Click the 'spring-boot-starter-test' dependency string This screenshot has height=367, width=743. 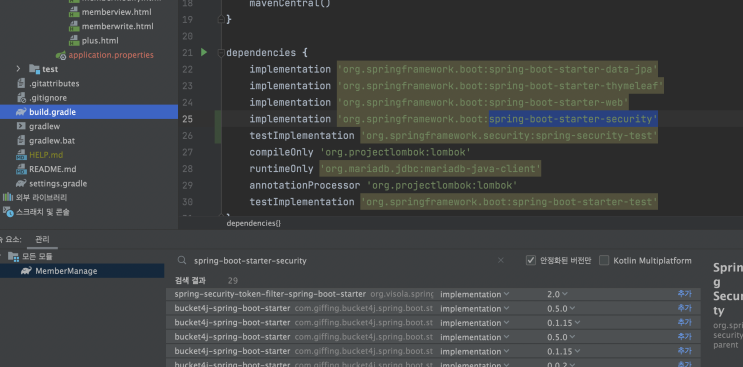(509, 202)
